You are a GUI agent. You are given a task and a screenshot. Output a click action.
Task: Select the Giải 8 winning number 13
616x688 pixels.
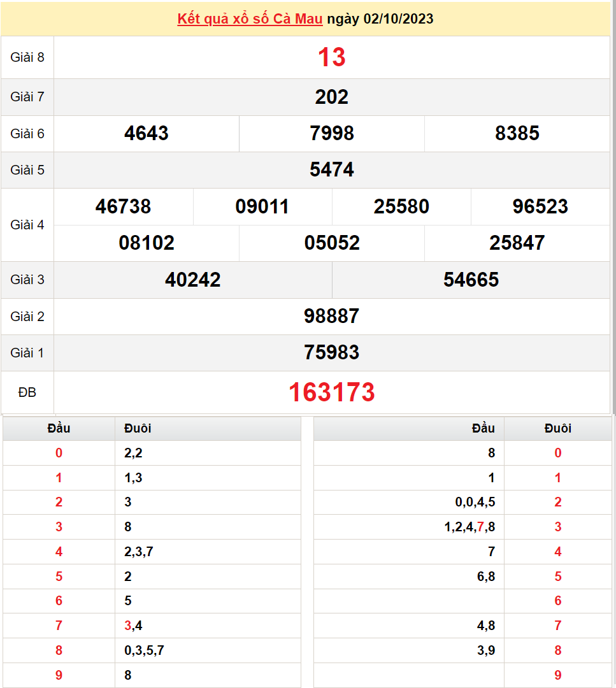(331, 57)
